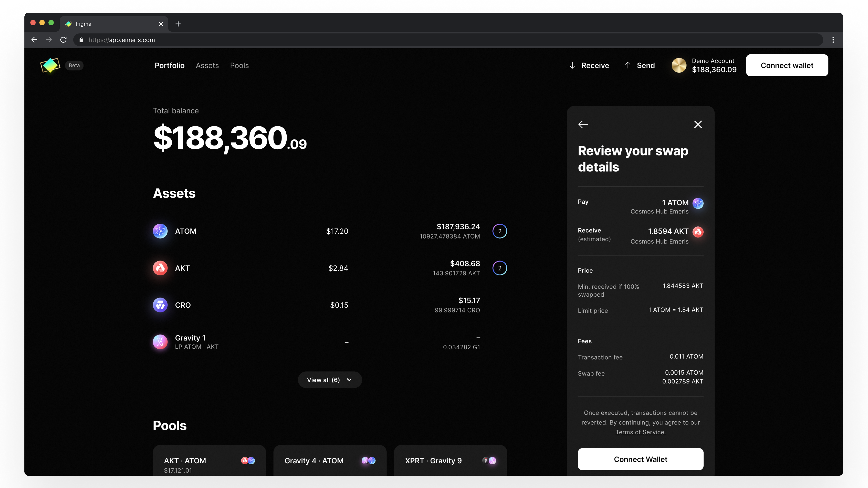
Task: Click the ATOM asset name
Action: point(186,231)
